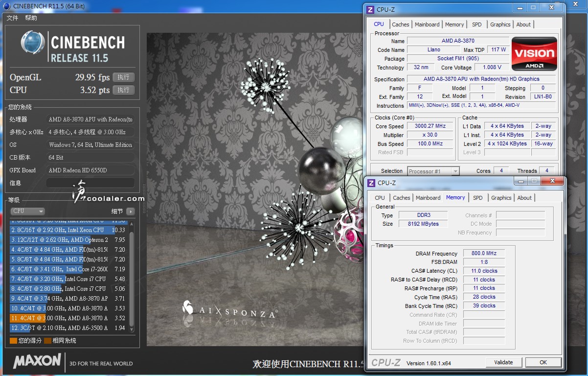Open the 帮助 menu in Cinebench

coord(31,18)
